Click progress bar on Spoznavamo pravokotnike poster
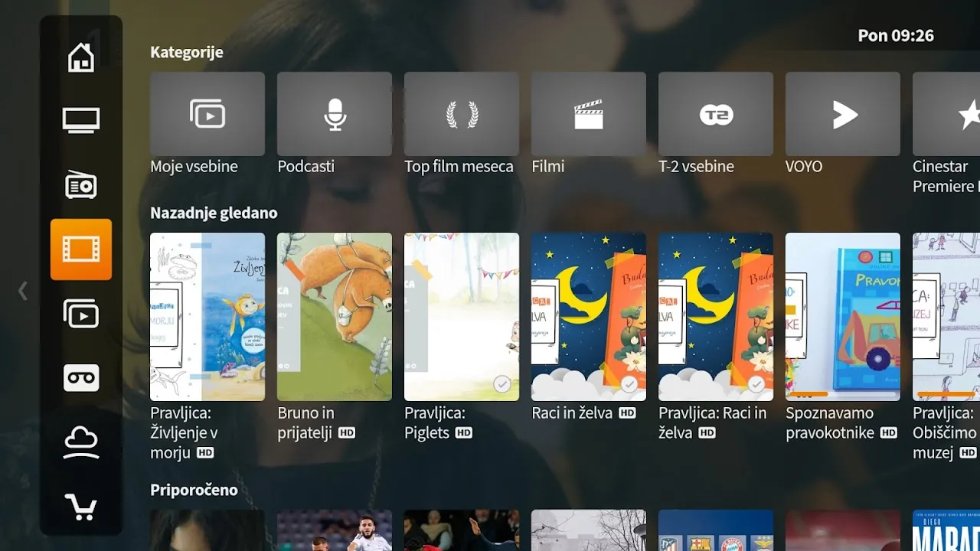The width and height of the screenshot is (980, 551). [843, 394]
